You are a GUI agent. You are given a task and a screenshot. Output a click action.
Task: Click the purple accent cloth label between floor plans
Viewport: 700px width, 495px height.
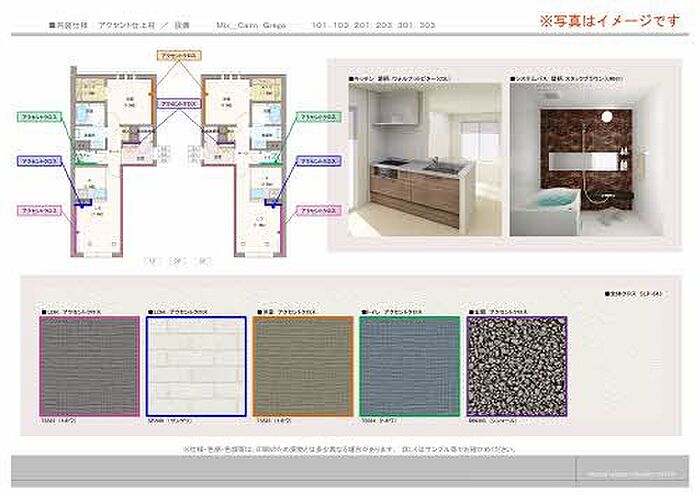(180, 102)
